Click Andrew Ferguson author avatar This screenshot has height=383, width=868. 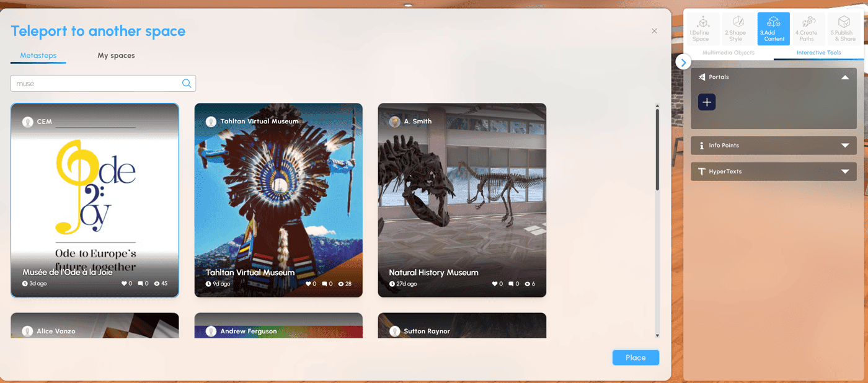coord(211,332)
